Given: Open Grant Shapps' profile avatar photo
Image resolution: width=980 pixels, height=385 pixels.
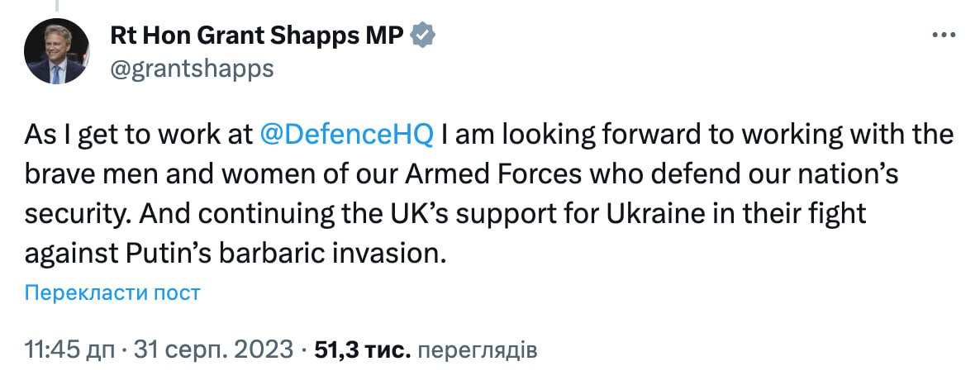Looking at the screenshot, I should (56, 51).
